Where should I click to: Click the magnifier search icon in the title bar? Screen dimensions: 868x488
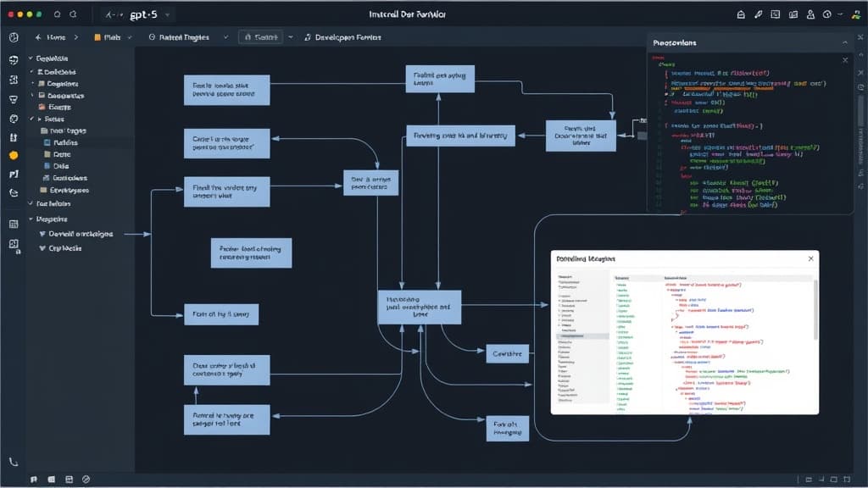click(58, 14)
